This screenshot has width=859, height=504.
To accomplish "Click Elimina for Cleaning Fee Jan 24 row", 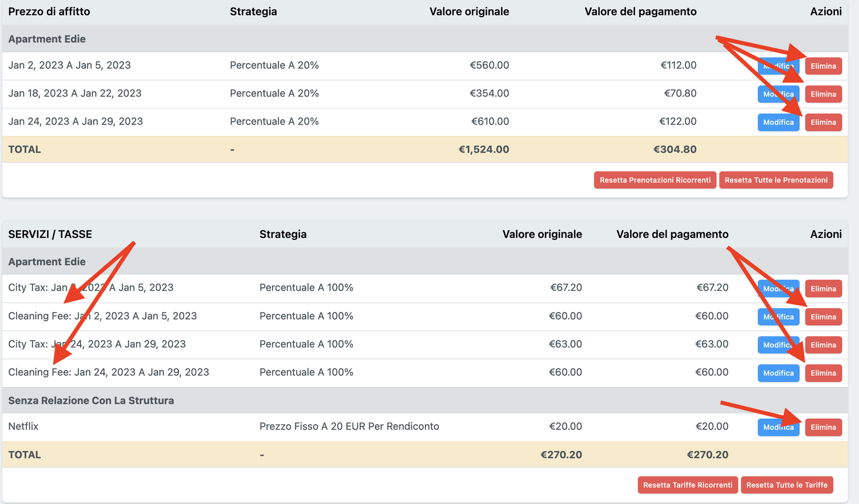I will coord(823,372).
